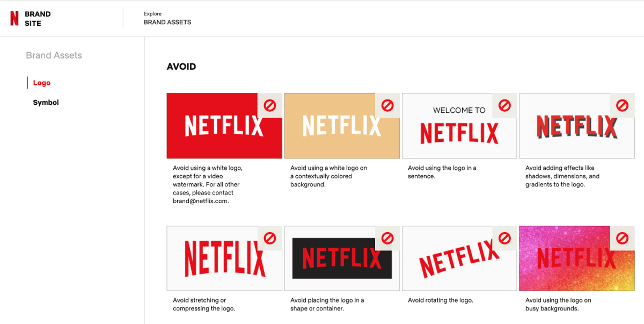Open the white logo on tan thumbnail
This screenshot has width=644, height=324.
point(342,126)
